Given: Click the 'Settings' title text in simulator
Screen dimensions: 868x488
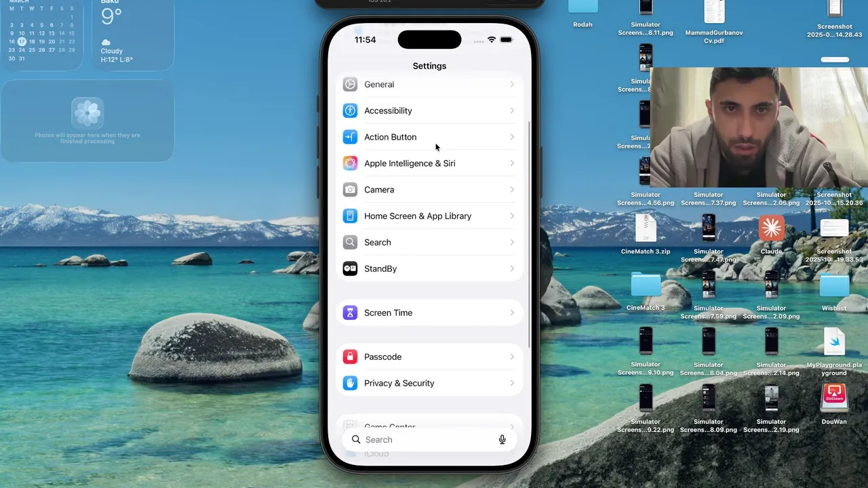Looking at the screenshot, I should (x=429, y=66).
